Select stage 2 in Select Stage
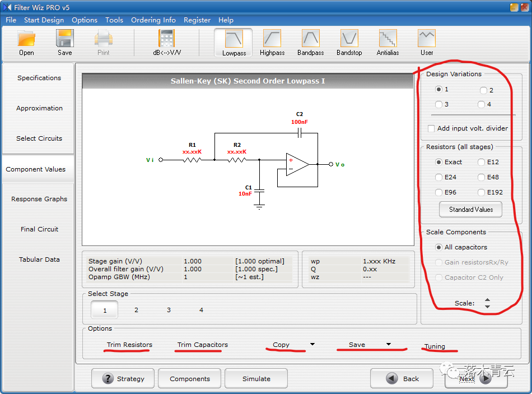This screenshot has height=394, width=532. (136, 310)
